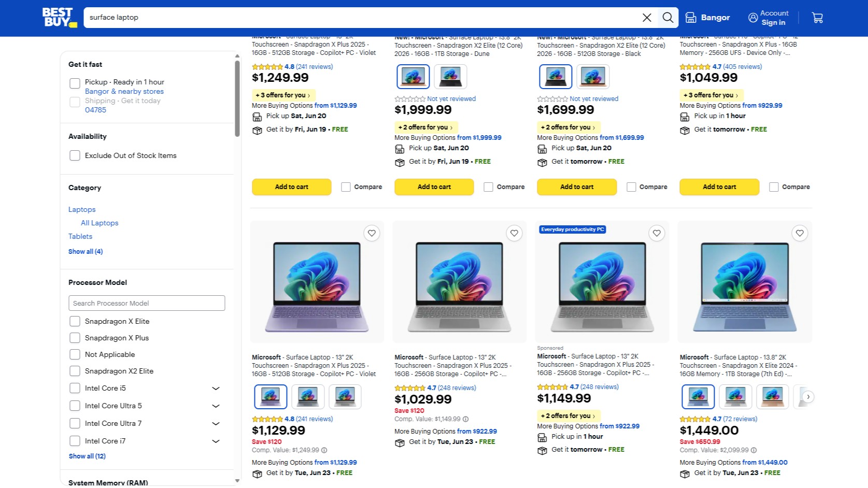
Task: Select third color swatch under violet $1,129.99 laptop
Action: 345,397
